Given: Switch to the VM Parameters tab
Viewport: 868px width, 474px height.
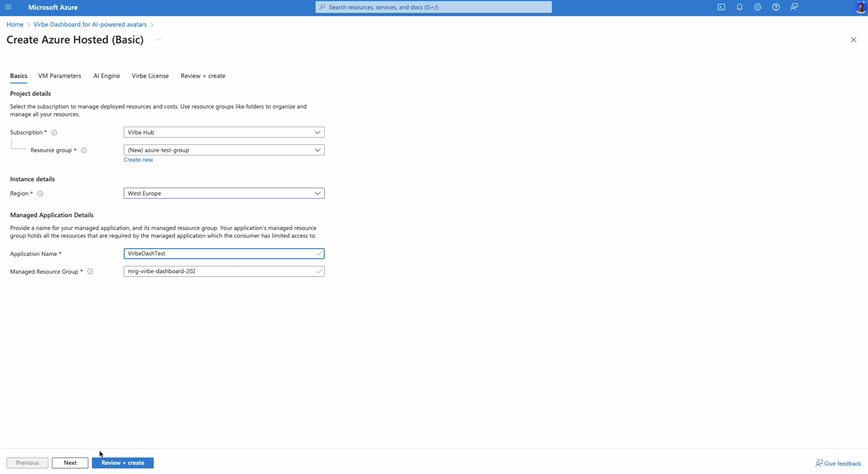Looking at the screenshot, I should pyautogui.click(x=60, y=76).
